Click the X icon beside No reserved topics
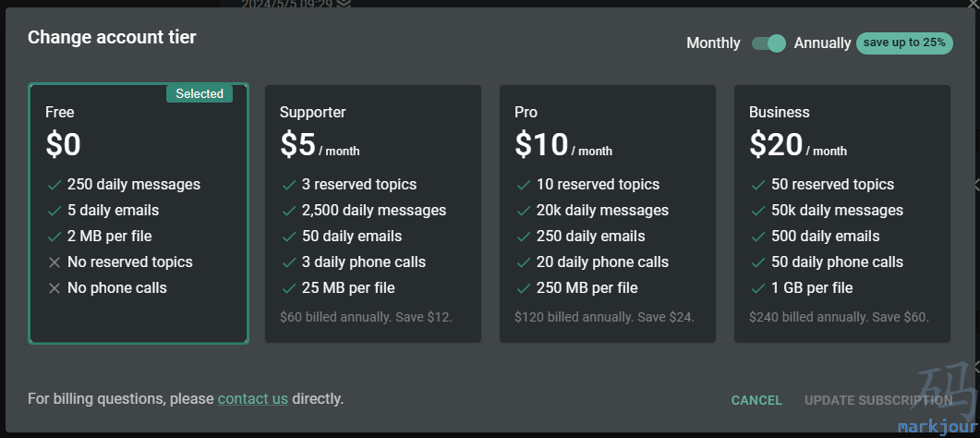 [x=54, y=262]
